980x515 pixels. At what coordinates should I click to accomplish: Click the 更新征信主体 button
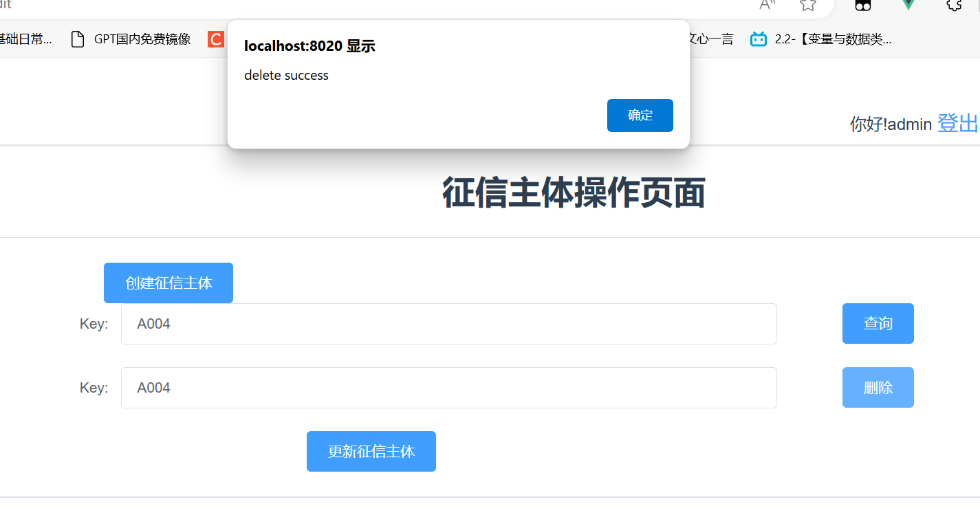coord(371,451)
